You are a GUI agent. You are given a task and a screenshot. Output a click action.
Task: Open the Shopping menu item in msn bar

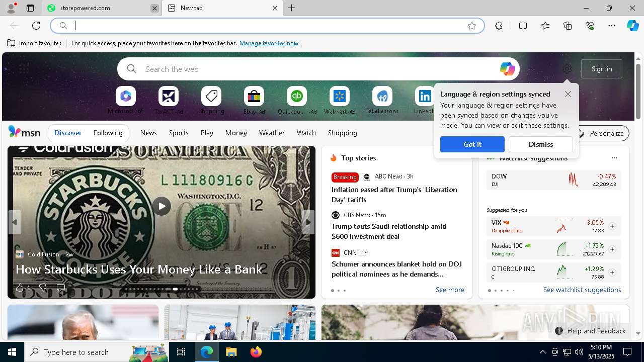343,133
